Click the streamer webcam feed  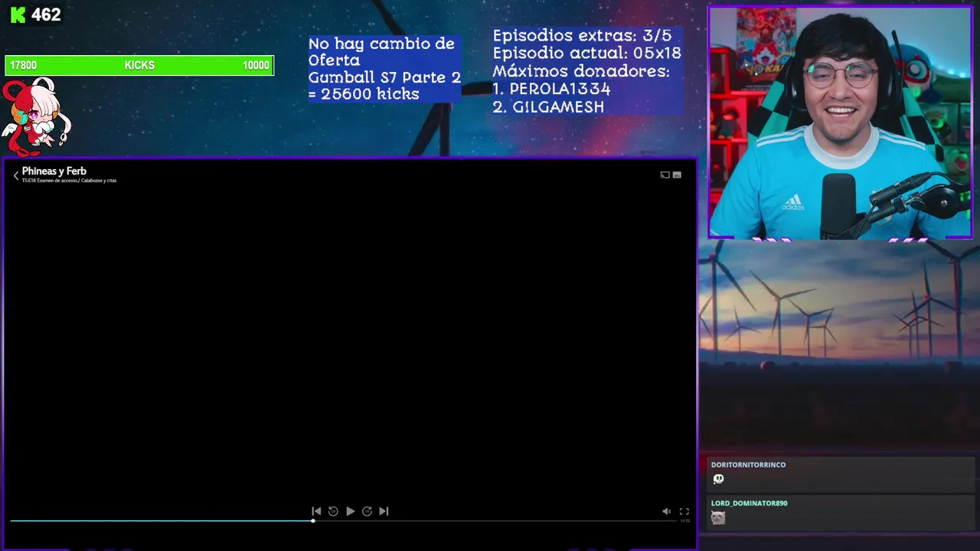point(840,122)
